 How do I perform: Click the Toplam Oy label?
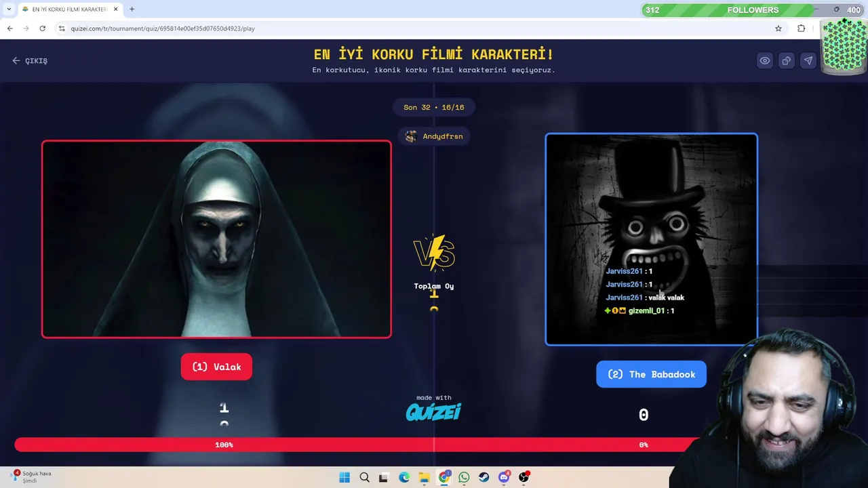pyautogui.click(x=434, y=286)
